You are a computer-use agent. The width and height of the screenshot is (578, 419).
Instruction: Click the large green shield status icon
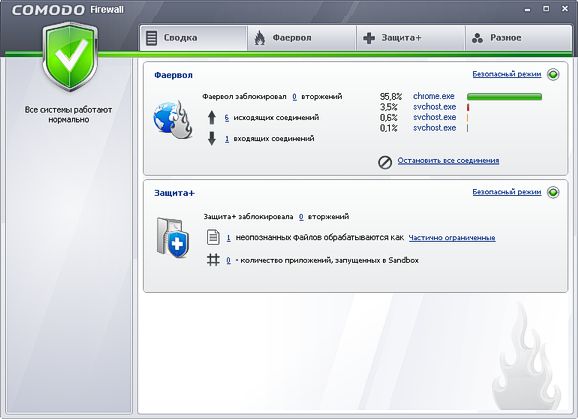70,57
